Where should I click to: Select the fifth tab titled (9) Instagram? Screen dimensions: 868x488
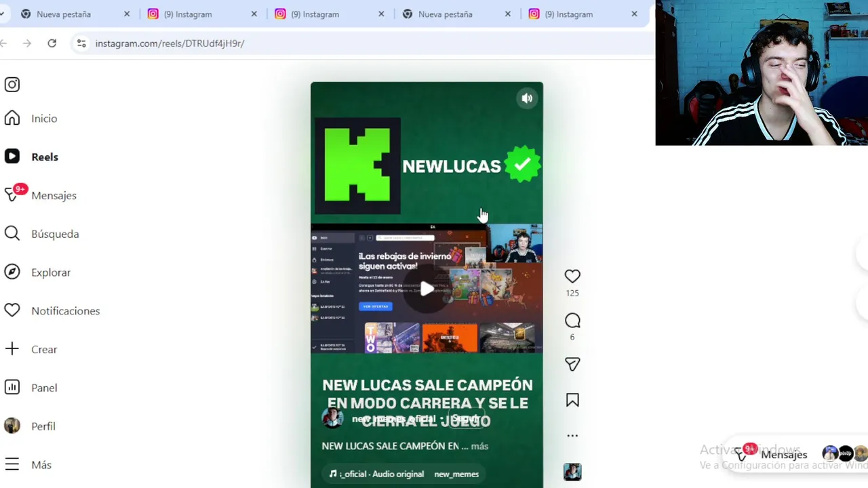tap(569, 14)
